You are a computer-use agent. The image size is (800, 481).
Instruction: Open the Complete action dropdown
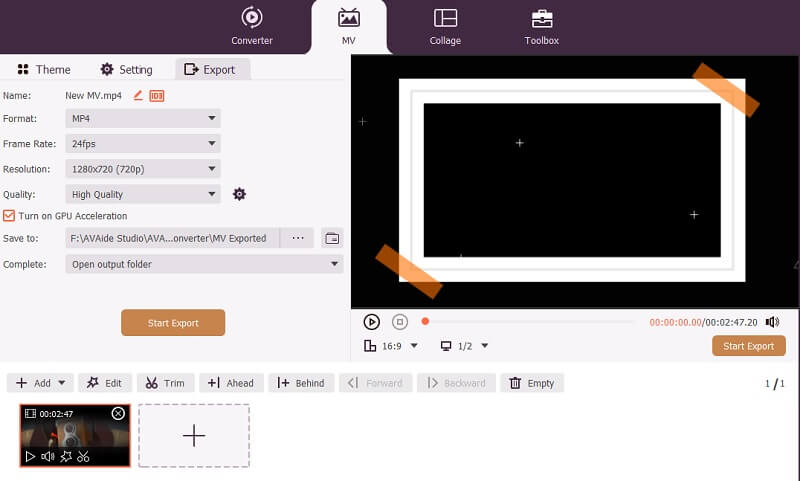click(204, 264)
